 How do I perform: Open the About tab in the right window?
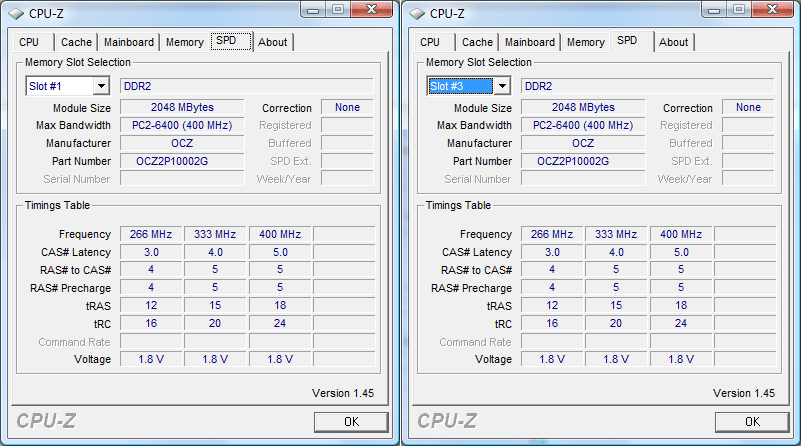pyautogui.click(x=674, y=42)
